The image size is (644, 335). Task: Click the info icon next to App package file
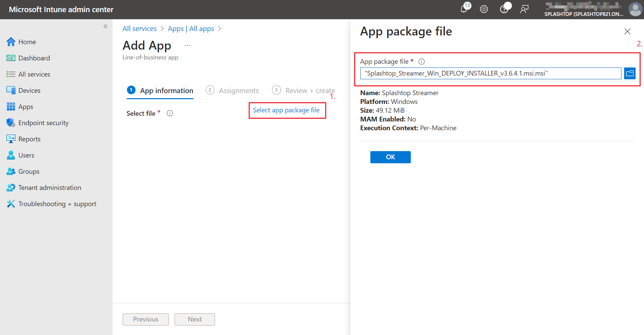coord(421,61)
